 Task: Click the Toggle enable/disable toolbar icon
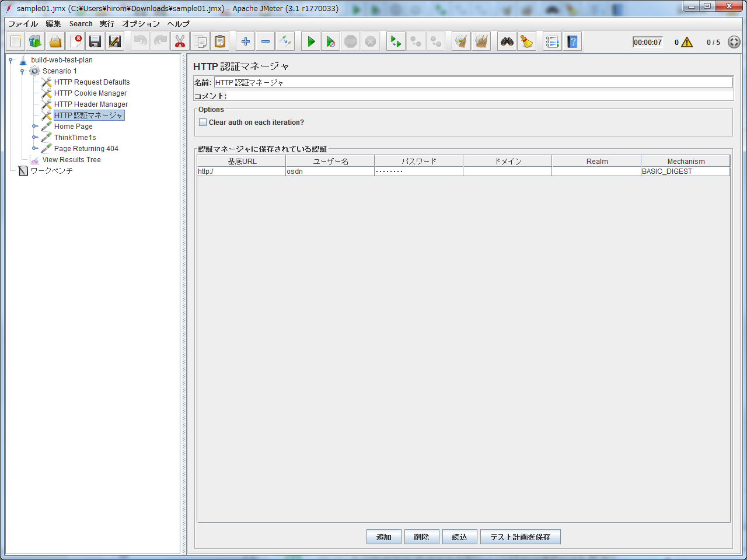pyautogui.click(x=285, y=41)
